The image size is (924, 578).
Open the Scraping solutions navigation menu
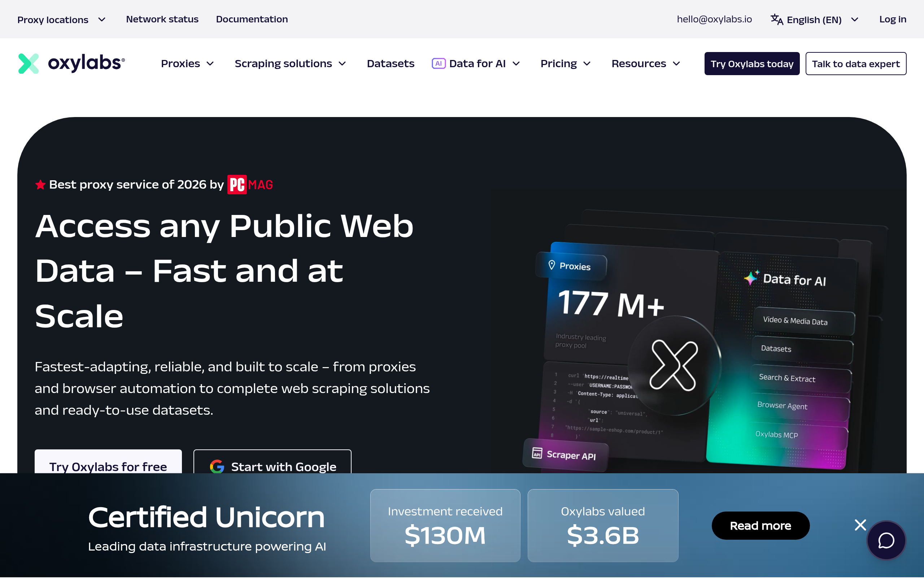click(290, 64)
